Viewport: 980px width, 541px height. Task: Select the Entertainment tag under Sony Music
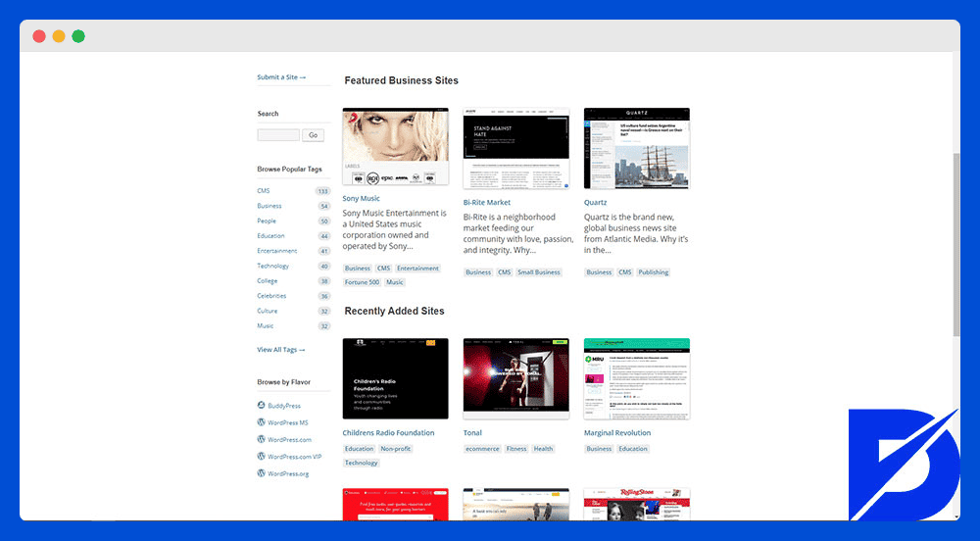pos(417,269)
